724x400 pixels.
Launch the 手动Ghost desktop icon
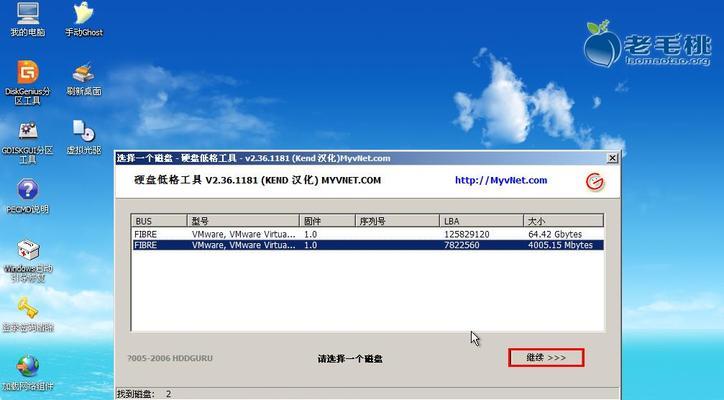point(84,19)
